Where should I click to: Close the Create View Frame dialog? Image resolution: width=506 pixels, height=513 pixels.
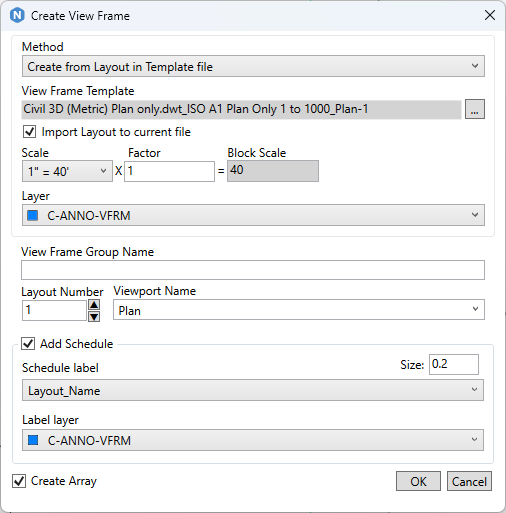point(490,15)
